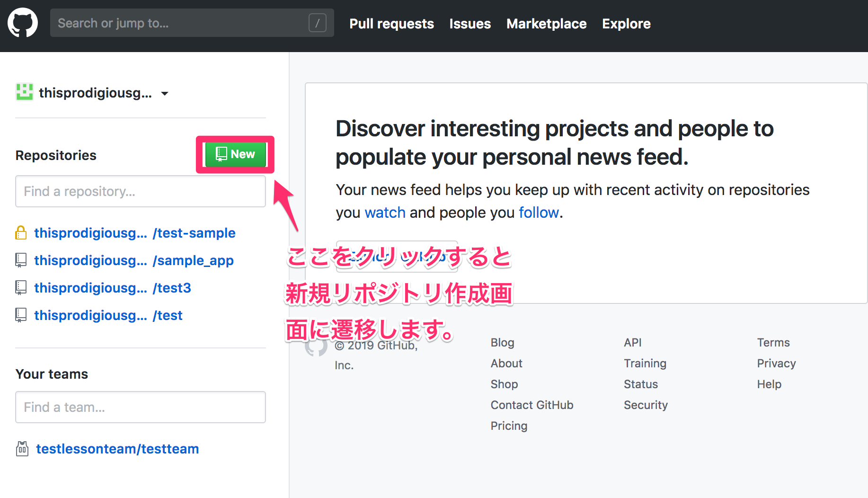Focus the Find a team field

tap(141, 407)
